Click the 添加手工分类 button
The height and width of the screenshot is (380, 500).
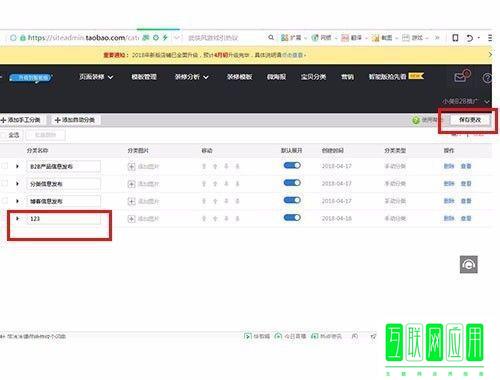point(21,120)
